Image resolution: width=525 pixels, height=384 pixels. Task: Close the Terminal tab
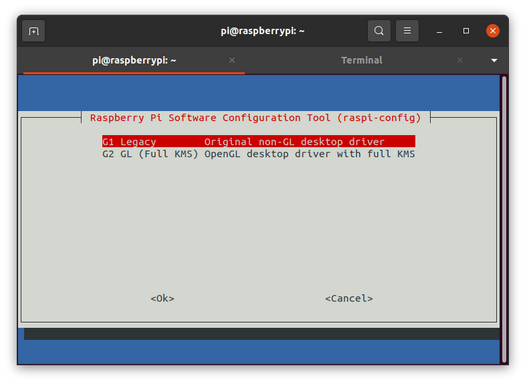tap(460, 60)
